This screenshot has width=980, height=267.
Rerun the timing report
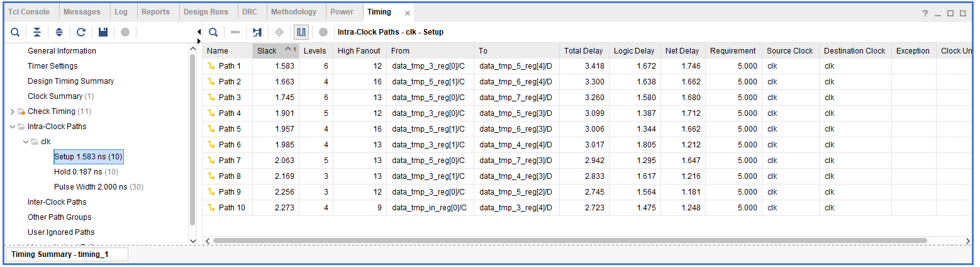pos(81,32)
